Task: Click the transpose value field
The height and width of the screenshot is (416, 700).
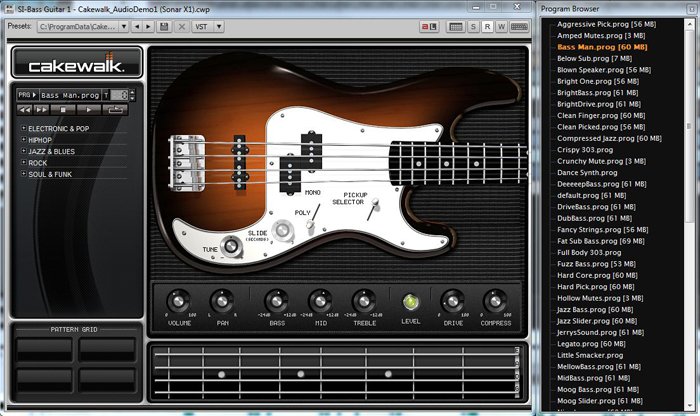Action: point(119,95)
